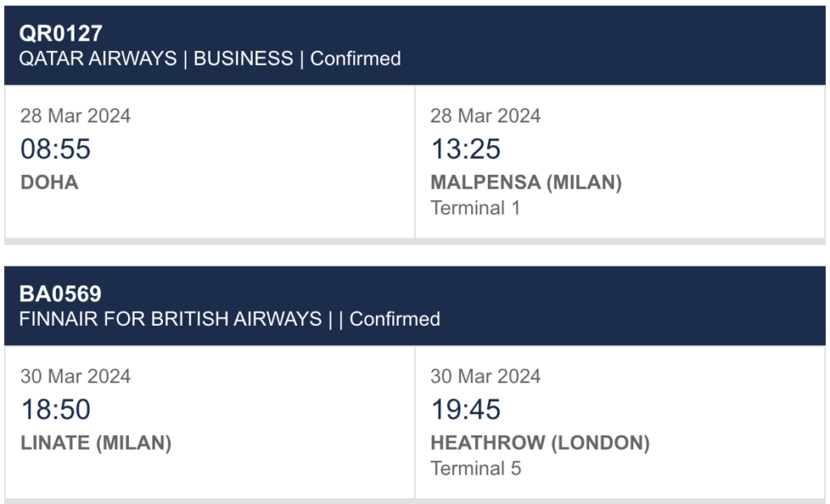Screen dimensions: 830x504
Task: Click Finnair for British Airways Confirmed line
Action: coord(229,319)
